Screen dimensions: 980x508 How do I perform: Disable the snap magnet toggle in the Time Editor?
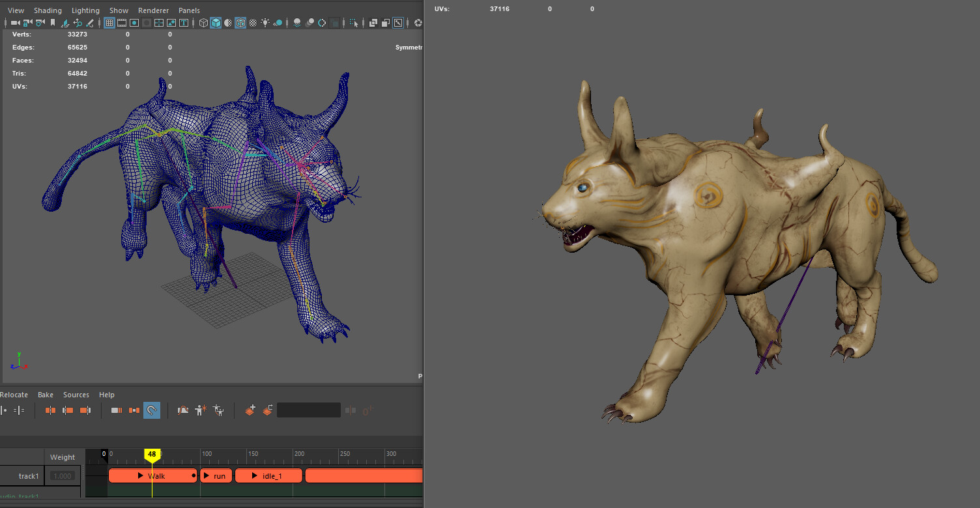click(152, 410)
